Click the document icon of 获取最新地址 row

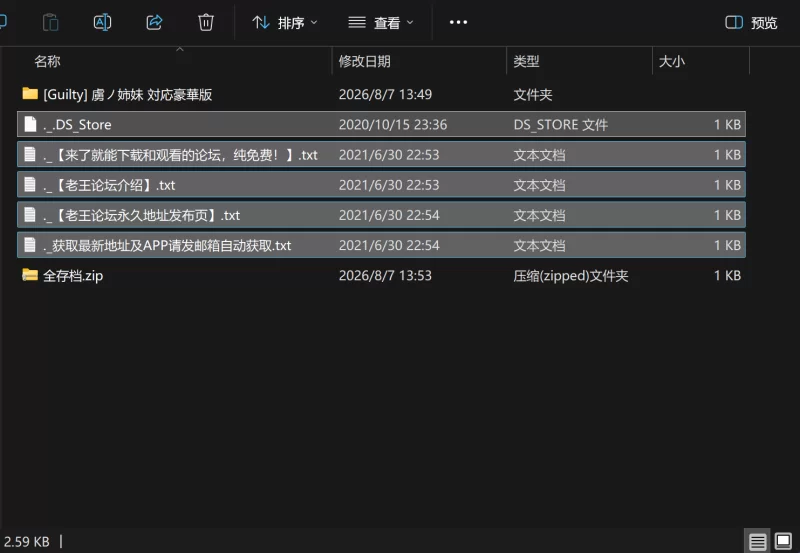point(31,245)
